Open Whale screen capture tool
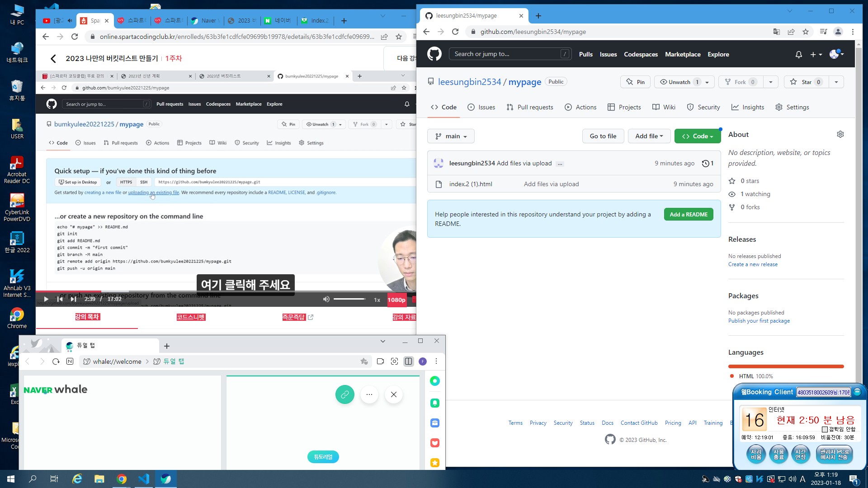Image resolution: width=868 pixels, height=488 pixels. point(395,361)
